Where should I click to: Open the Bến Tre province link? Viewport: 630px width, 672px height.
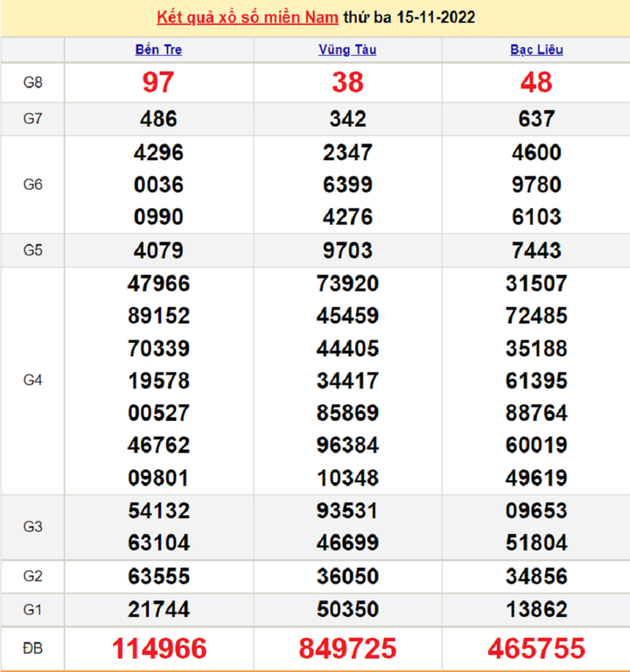pyautogui.click(x=158, y=50)
